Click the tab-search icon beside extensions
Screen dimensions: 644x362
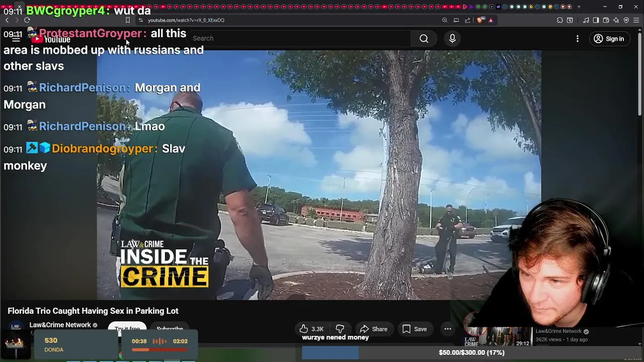tap(570, 20)
